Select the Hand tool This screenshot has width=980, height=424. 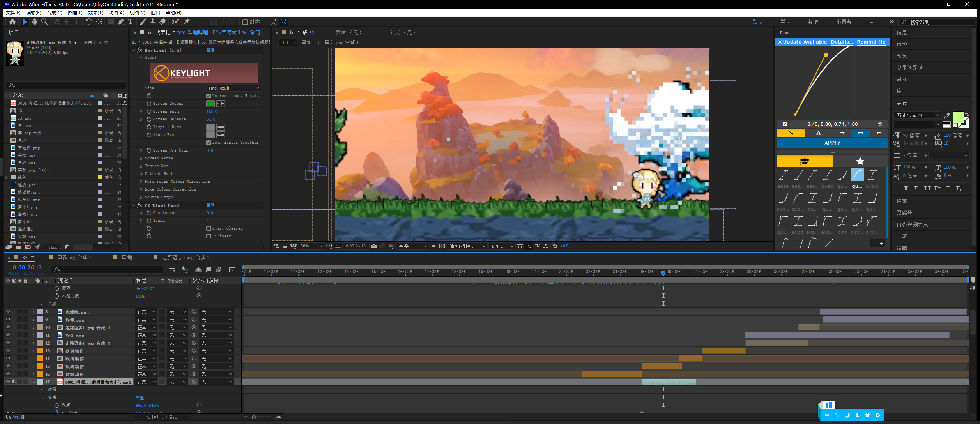(x=35, y=22)
